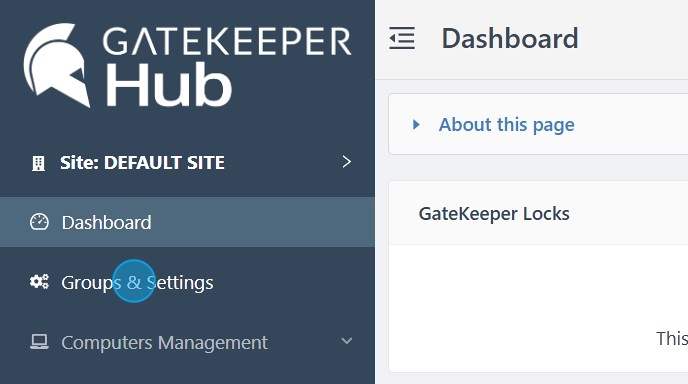The height and width of the screenshot is (384, 688).
Task: Click the building icon beside Site
Action: coord(39,163)
